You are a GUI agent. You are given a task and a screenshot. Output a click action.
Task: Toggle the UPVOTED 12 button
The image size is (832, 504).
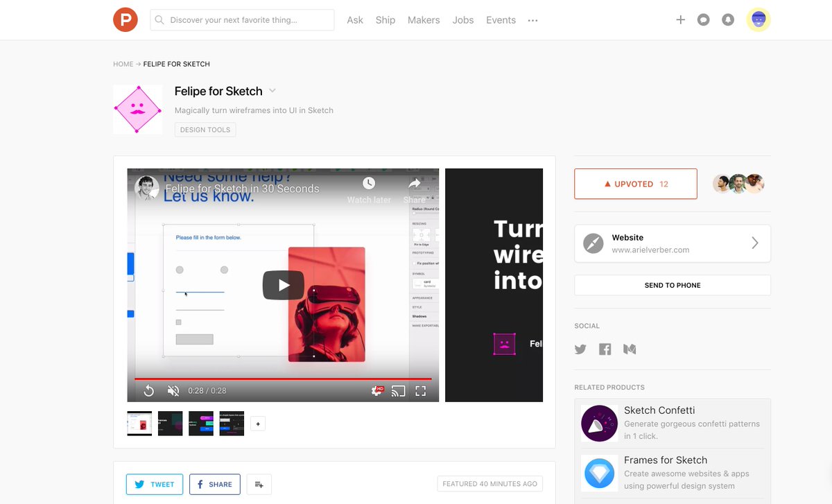click(635, 183)
